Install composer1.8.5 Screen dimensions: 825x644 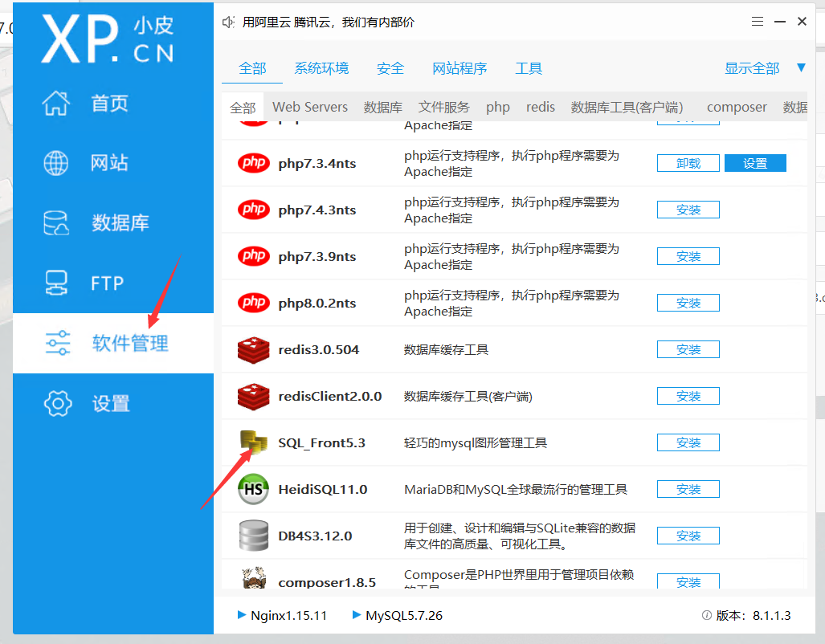[x=688, y=581]
